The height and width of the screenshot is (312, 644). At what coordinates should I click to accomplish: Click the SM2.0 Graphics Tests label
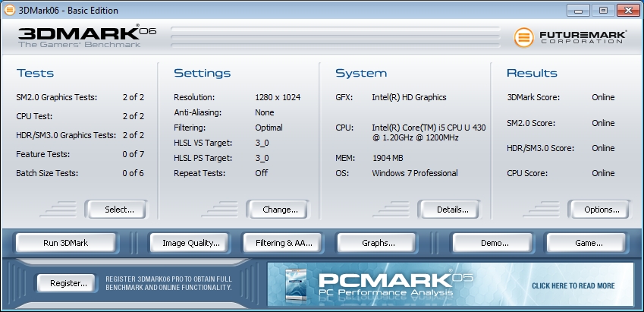click(57, 97)
